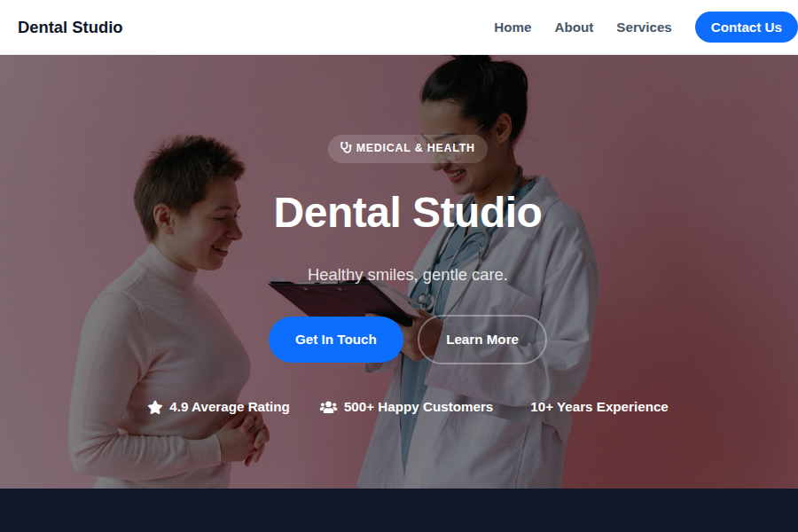Click the '10+ Years Experience' text
Screen dimensions: 798x532
[599, 407]
